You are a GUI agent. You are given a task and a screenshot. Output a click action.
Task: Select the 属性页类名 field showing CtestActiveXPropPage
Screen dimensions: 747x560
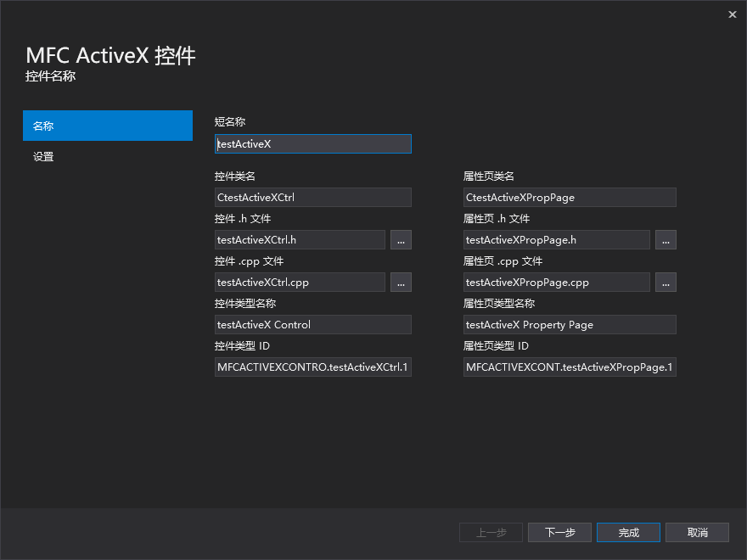tap(569, 197)
